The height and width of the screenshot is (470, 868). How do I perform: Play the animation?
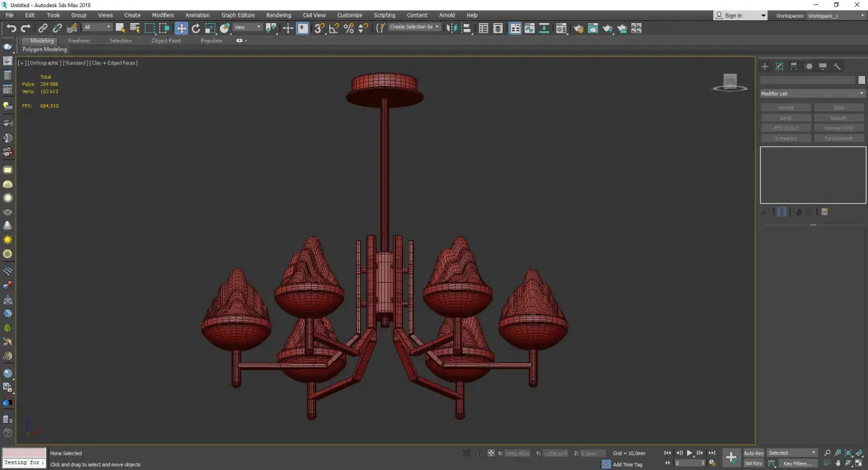690,453
